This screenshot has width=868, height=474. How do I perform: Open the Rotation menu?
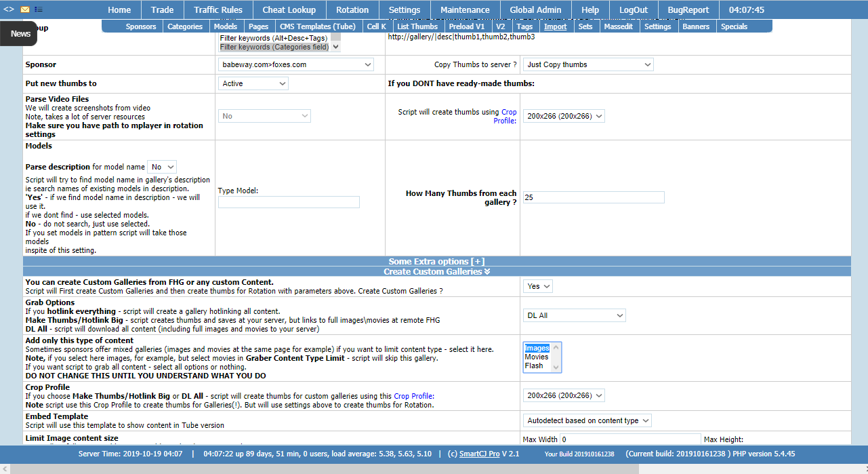pyautogui.click(x=352, y=9)
